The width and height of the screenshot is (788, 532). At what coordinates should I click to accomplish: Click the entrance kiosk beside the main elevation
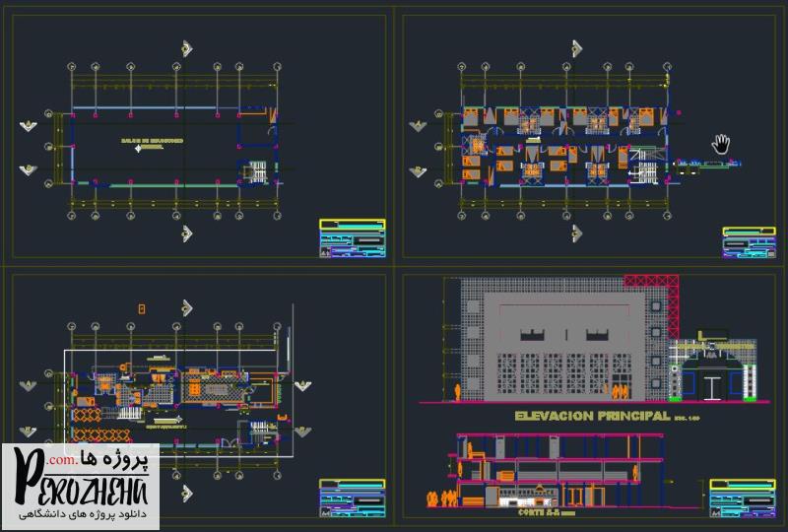[713, 370]
